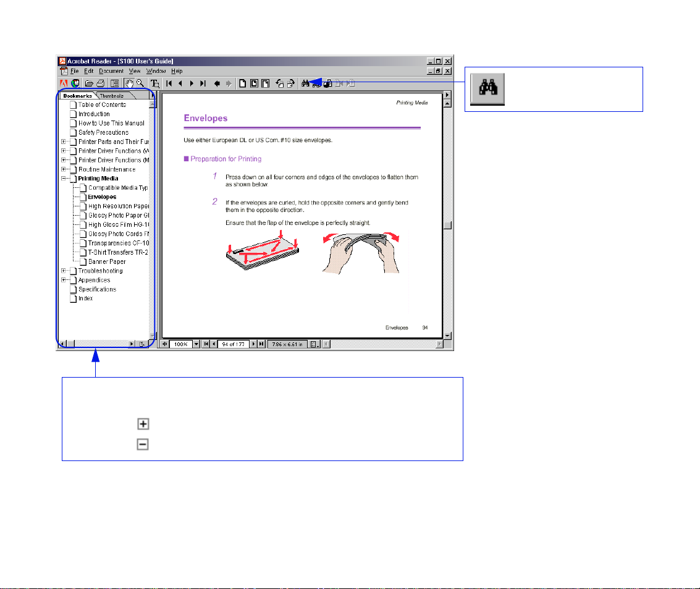Go to first page toolbar button
The image size is (700, 589).
[x=169, y=83]
